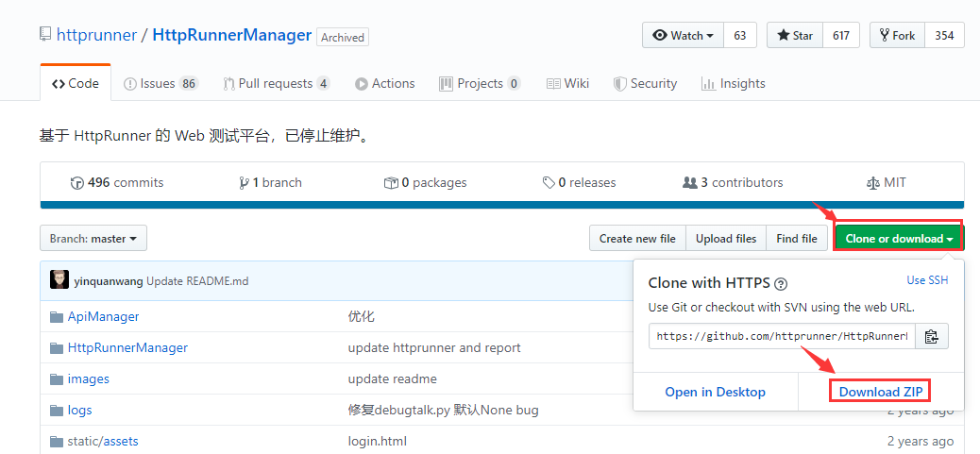Open the 优化 commit message
980x454 pixels.
(362, 316)
